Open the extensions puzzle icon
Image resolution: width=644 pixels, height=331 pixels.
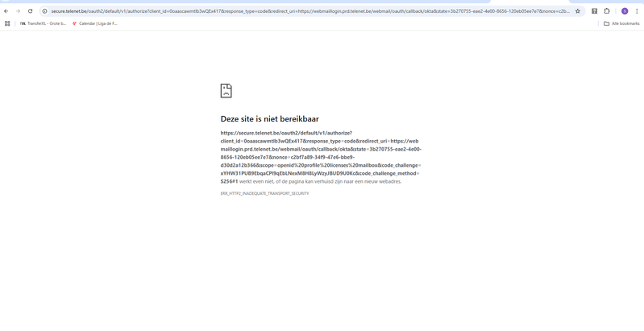click(x=607, y=11)
